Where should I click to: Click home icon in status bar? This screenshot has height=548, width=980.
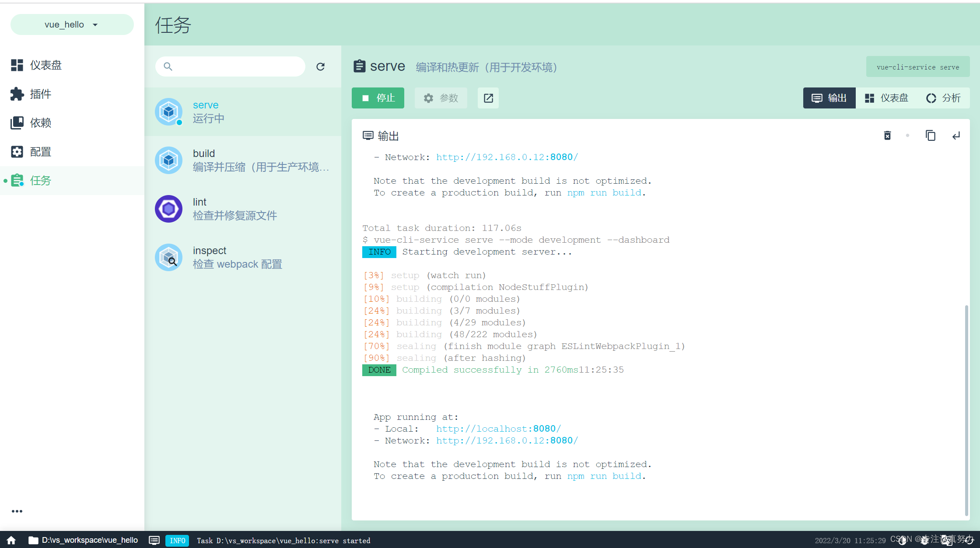pyautogui.click(x=11, y=541)
